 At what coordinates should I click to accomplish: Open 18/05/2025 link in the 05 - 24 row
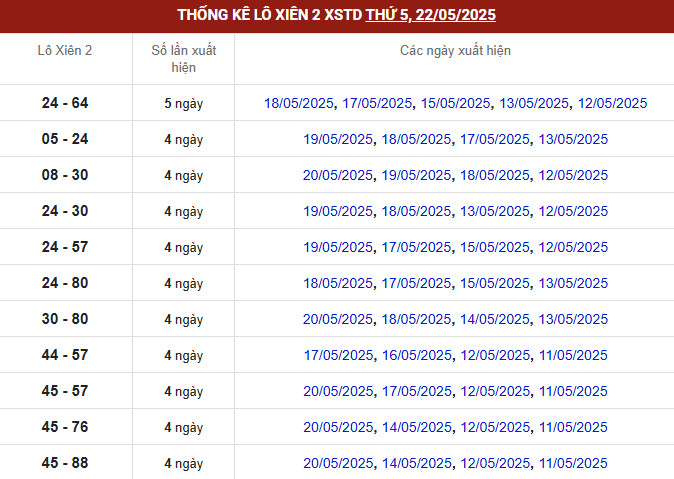416,139
